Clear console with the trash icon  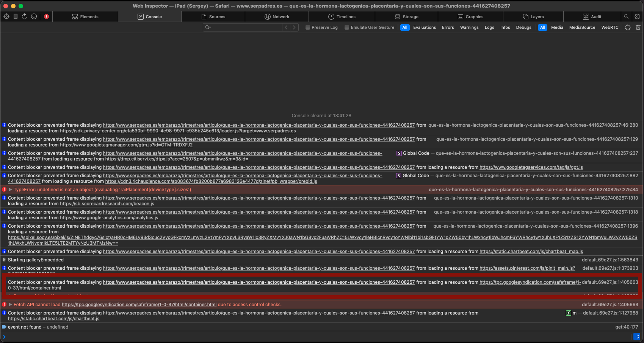638,27
